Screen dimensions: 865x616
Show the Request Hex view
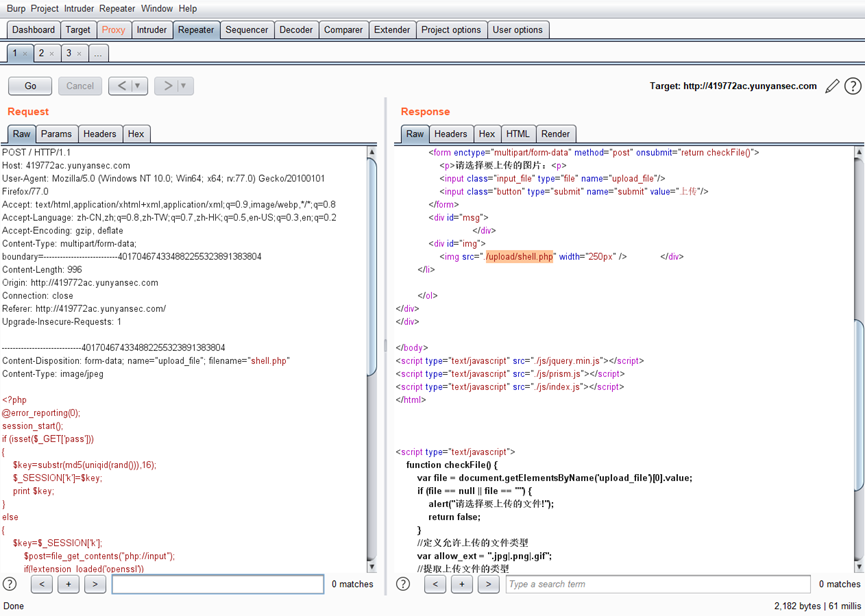point(136,134)
